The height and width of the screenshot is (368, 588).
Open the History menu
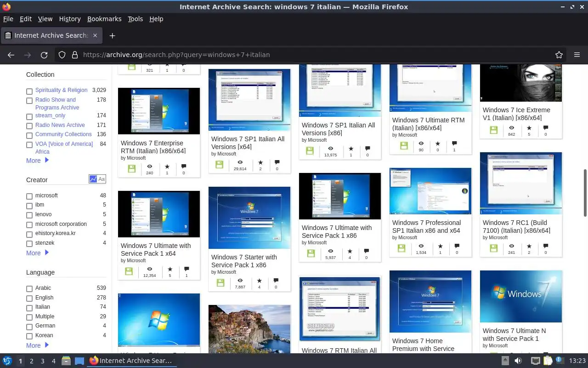coord(70,19)
